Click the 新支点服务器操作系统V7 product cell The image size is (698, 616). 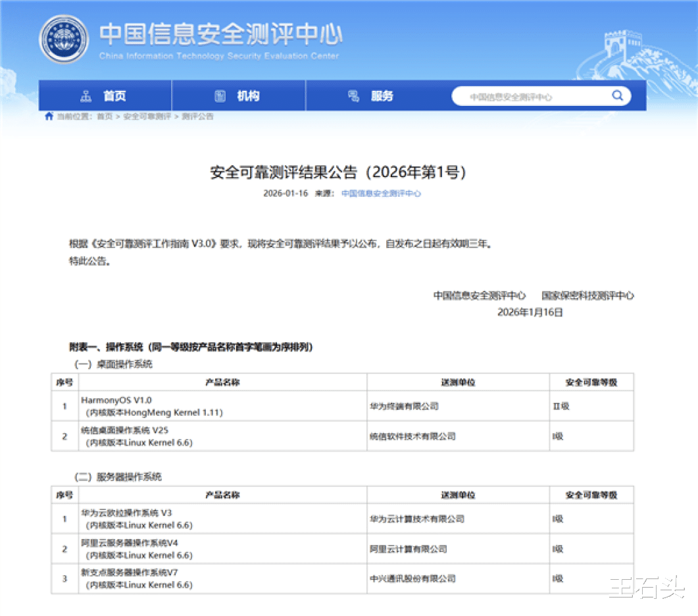coord(222,578)
